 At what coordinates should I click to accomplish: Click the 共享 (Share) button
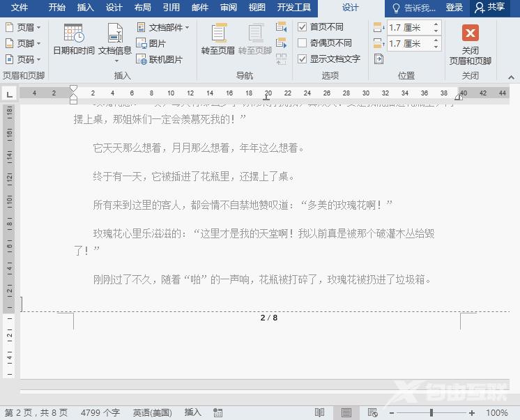point(489,8)
